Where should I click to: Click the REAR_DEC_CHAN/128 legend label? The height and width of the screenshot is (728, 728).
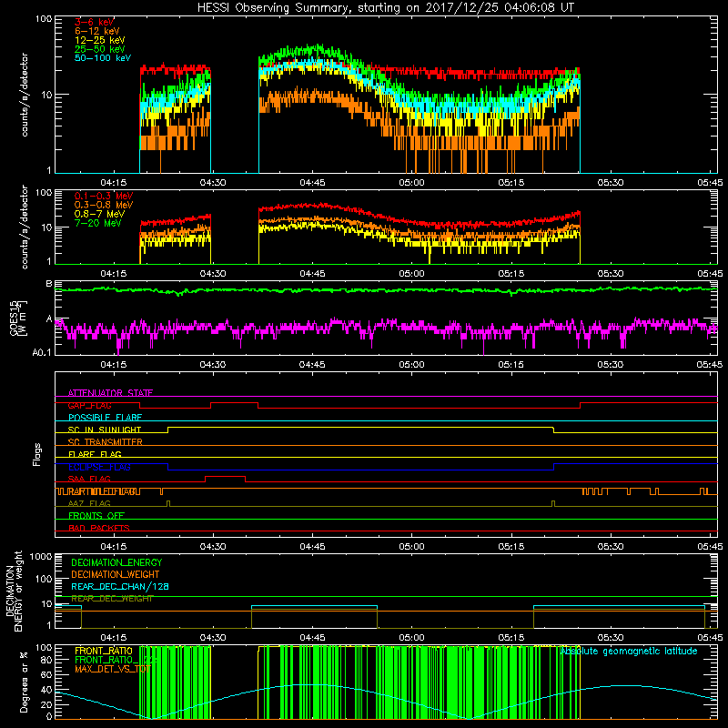[120, 586]
